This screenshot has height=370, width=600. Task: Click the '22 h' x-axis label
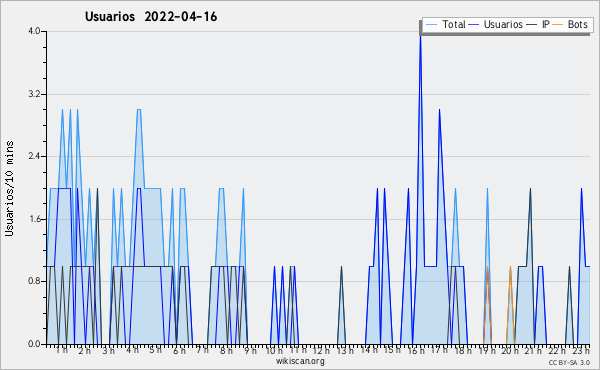tap(557, 350)
